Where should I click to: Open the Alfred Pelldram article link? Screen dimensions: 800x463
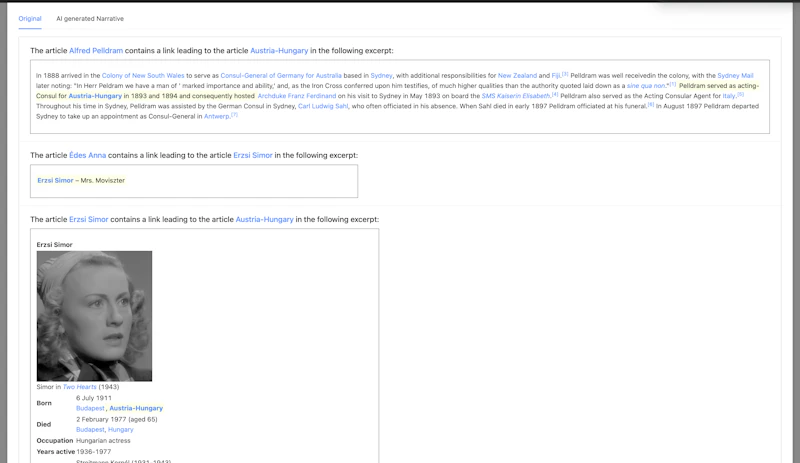(x=96, y=51)
